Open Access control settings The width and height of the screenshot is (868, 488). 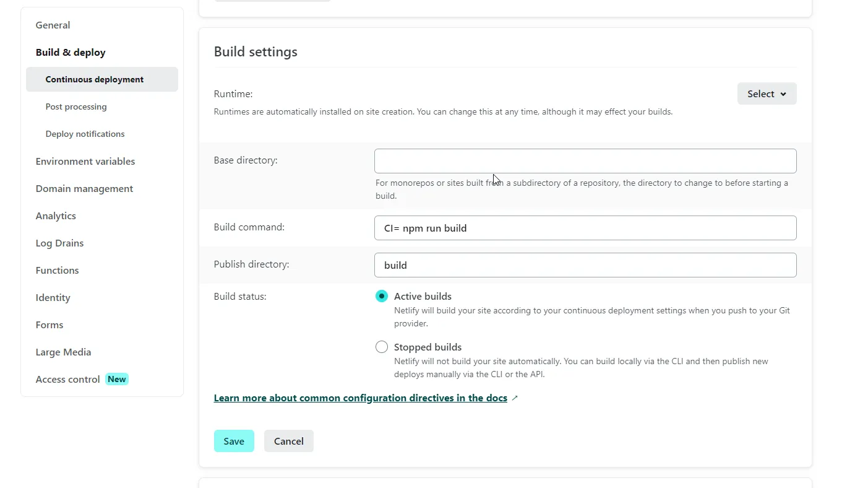pos(67,380)
